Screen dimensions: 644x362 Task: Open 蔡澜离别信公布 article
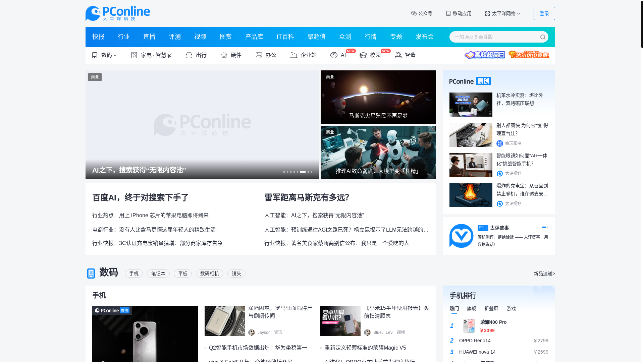(x=350, y=243)
